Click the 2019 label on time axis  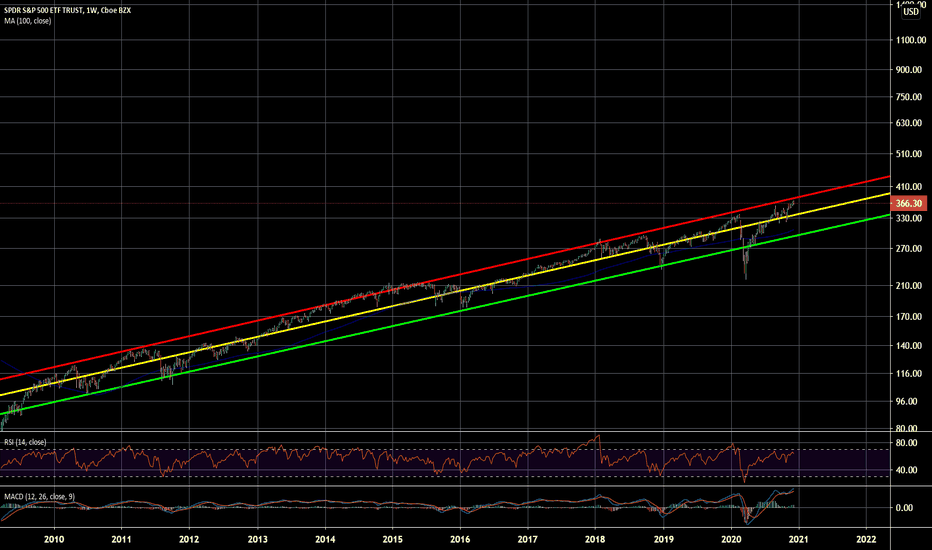[663, 539]
